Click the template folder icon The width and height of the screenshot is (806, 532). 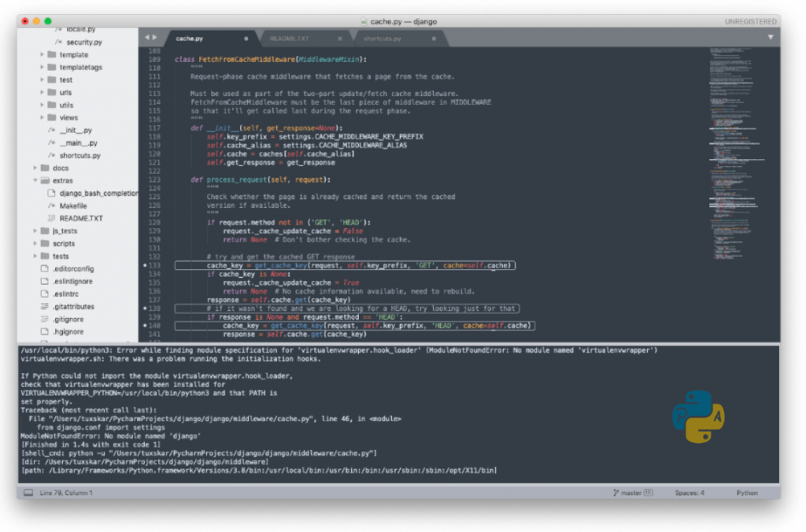point(51,54)
